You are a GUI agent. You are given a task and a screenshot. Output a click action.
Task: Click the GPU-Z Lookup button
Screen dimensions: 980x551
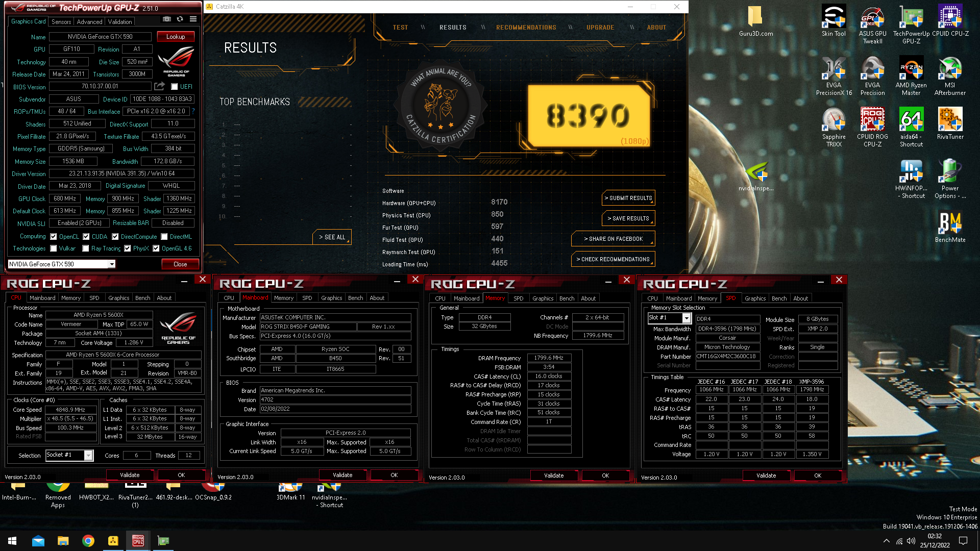point(176,37)
